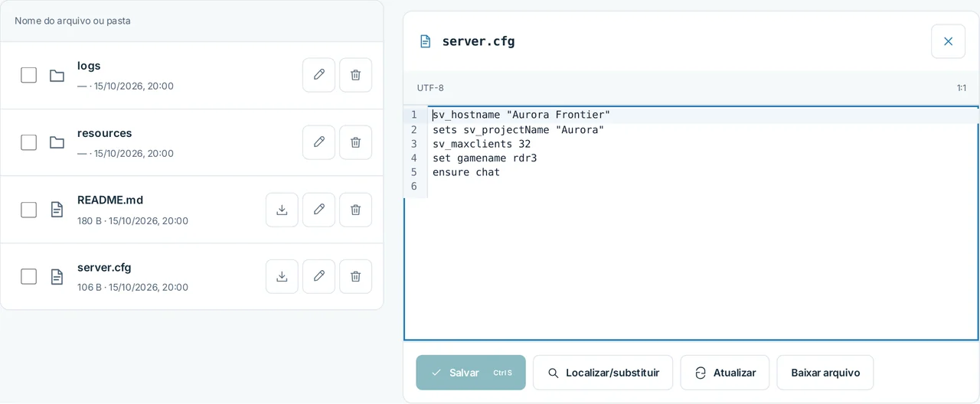This screenshot has width=980, height=404.
Task: Tick the README.md checkbox
Action: point(28,210)
